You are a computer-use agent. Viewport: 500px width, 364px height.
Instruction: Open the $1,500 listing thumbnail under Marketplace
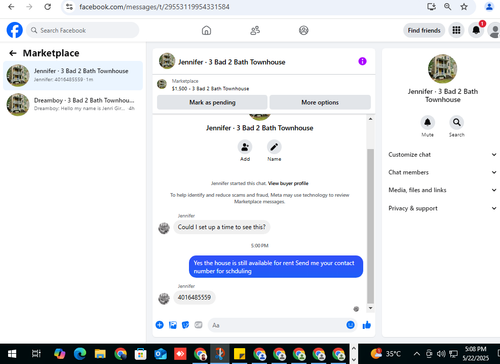(162, 84)
